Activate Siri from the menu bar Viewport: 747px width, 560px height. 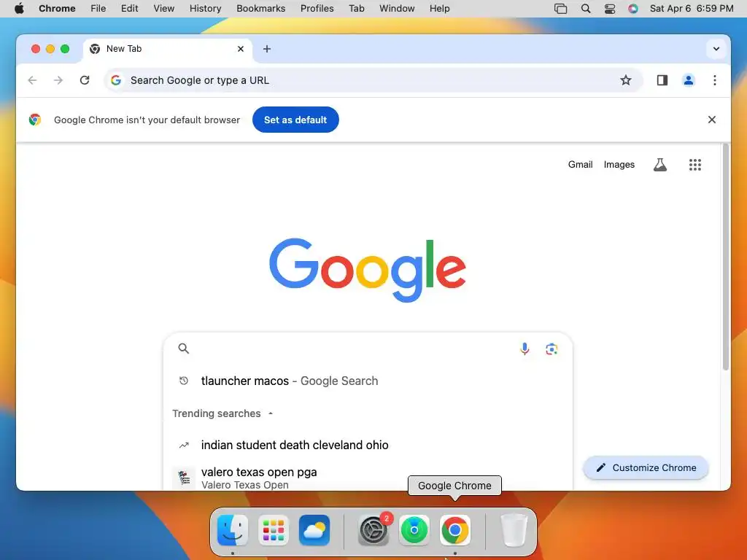click(x=633, y=9)
